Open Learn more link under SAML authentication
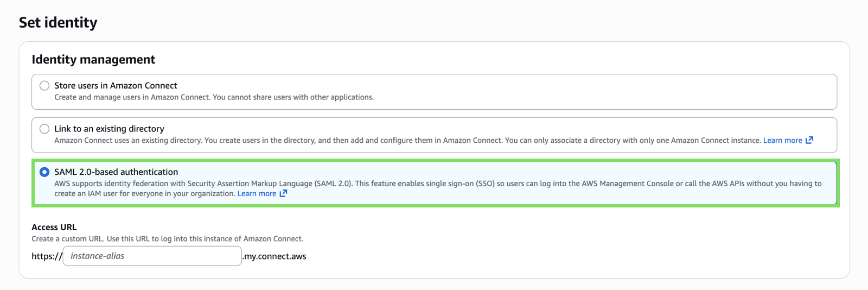Screen dimensions: 868x290 (257, 193)
